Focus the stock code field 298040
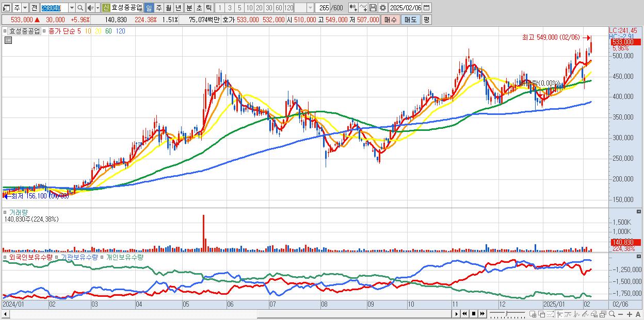This screenshot has height=320, width=644. coord(54,8)
